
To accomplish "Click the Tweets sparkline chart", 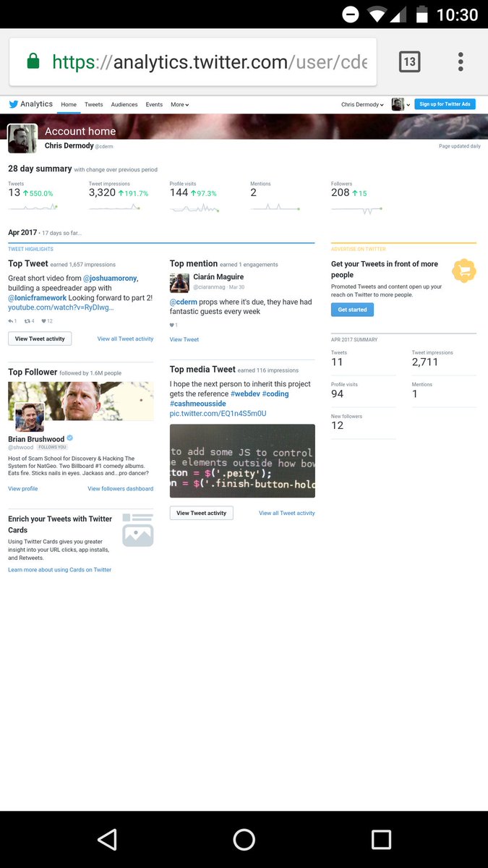I will pyautogui.click(x=33, y=208).
